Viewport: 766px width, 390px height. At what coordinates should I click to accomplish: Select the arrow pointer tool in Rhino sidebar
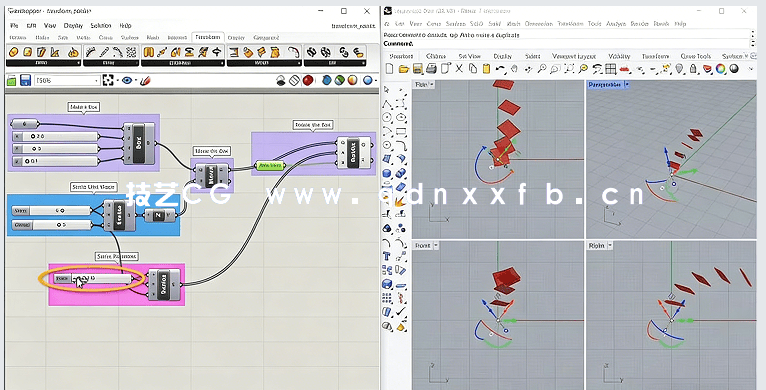coord(387,89)
